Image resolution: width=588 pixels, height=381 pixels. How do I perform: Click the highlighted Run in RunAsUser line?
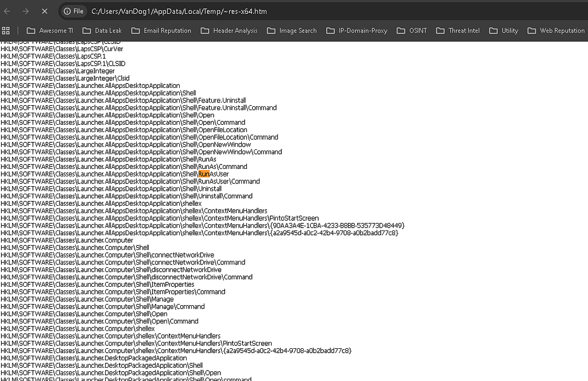click(204, 174)
